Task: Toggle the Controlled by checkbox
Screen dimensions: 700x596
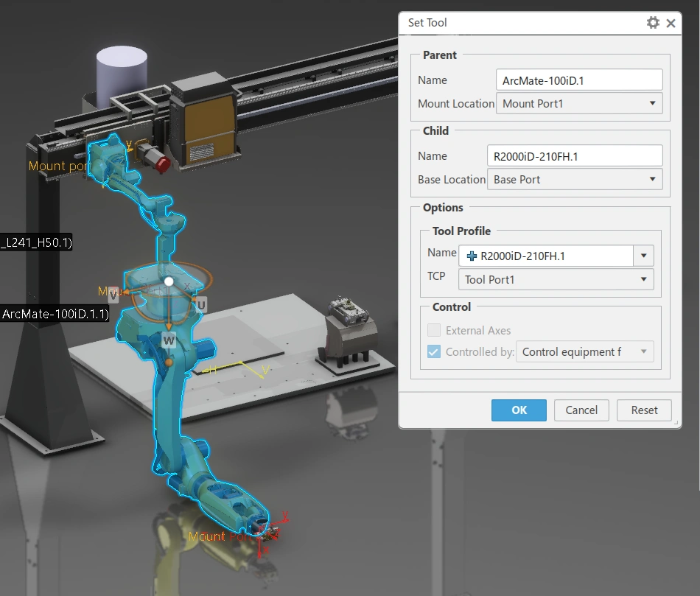Action: pyautogui.click(x=433, y=352)
